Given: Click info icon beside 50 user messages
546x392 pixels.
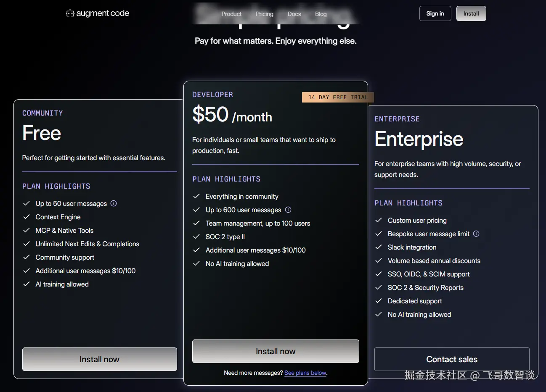Looking at the screenshot, I should pyautogui.click(x=114, y=203).
